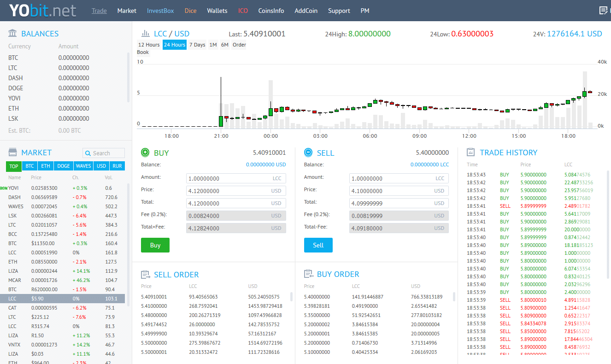The height and width of the screenshot is (364, 611).
Task: Click the Sell price 5.40000000 in header
Action: click(432, 153)
